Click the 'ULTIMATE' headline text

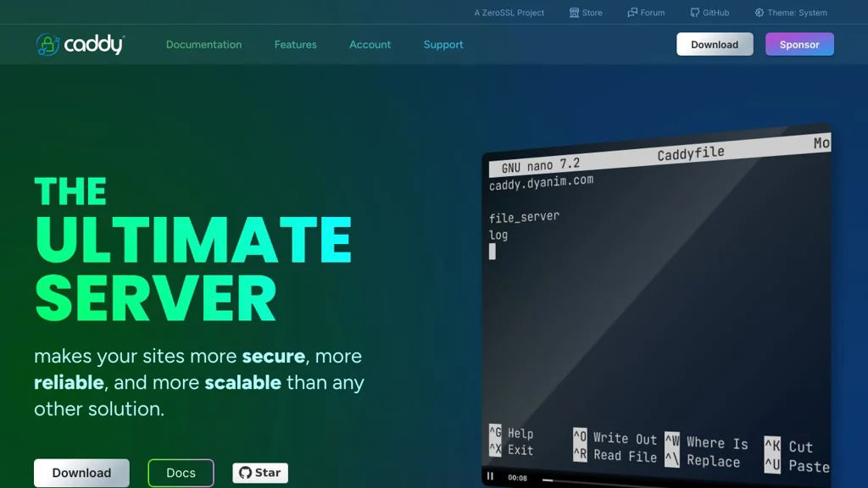193,239
